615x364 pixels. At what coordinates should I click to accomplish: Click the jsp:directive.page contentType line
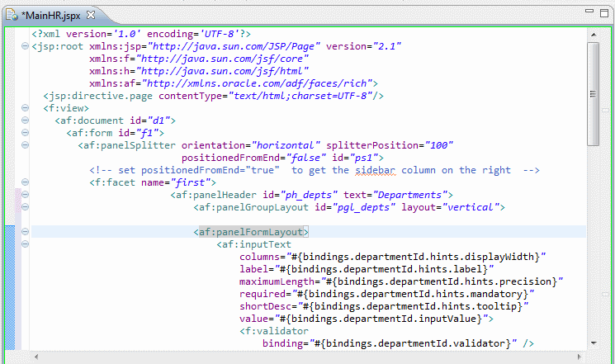coord(213,96)
